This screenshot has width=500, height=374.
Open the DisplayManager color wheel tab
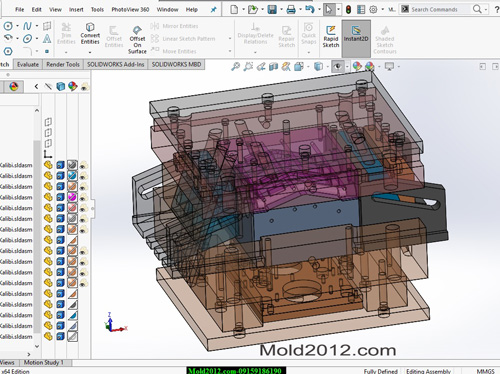click(x=14, y=87)
